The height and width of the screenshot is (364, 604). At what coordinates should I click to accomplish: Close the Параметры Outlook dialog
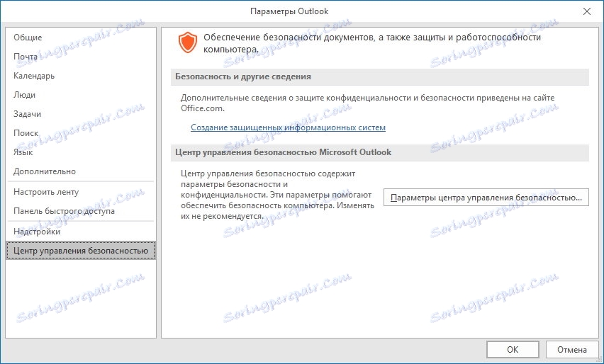coord(587,11)
